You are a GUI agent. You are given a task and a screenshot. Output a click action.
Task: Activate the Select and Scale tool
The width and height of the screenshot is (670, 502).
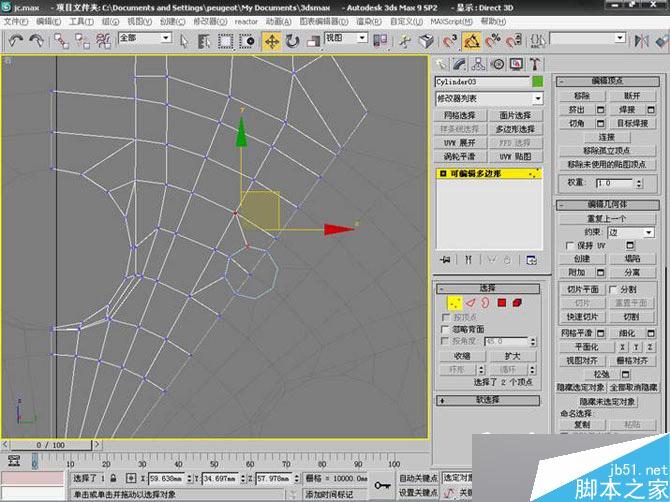(313, 41)
